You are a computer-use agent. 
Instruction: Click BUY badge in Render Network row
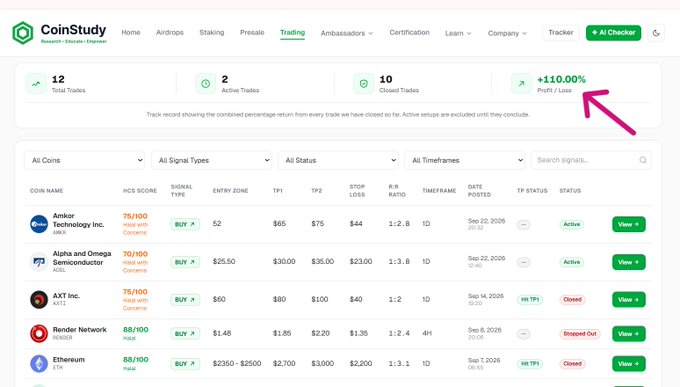click(x=185, y=334)
